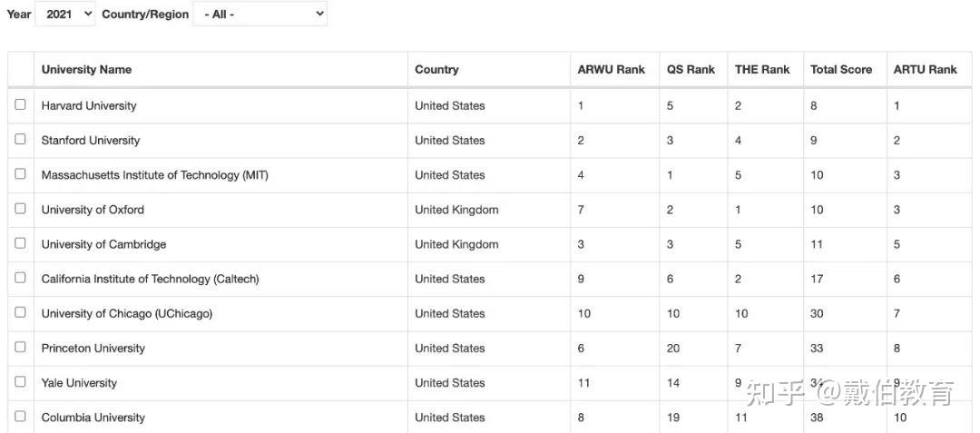Select the Columbia University checkbox
Viewport: 980px width, 433px height.
point(20,416)
